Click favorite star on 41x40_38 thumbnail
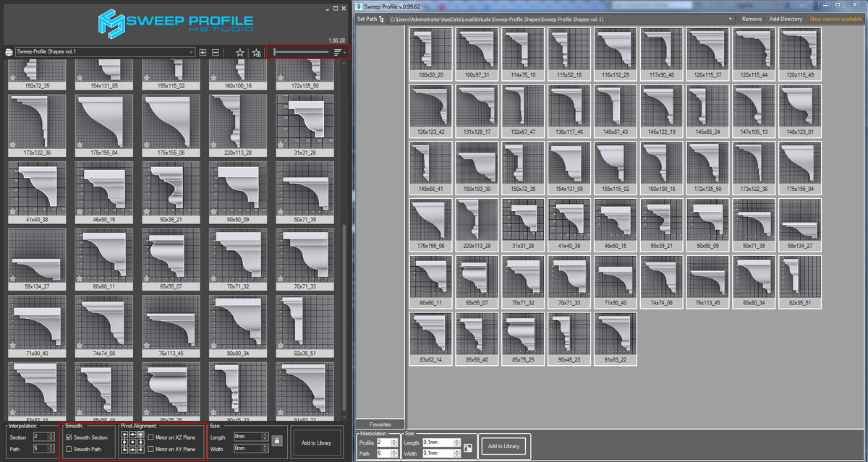 click(13, 210)
